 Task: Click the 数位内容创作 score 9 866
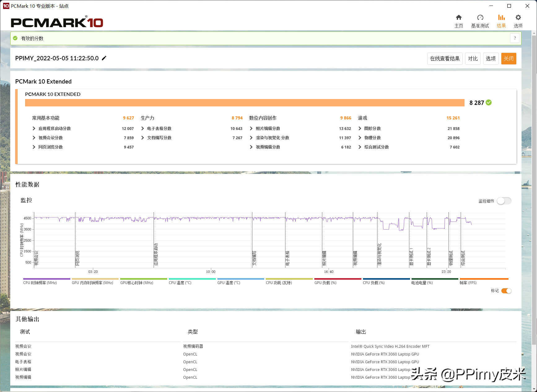(346, 118)
